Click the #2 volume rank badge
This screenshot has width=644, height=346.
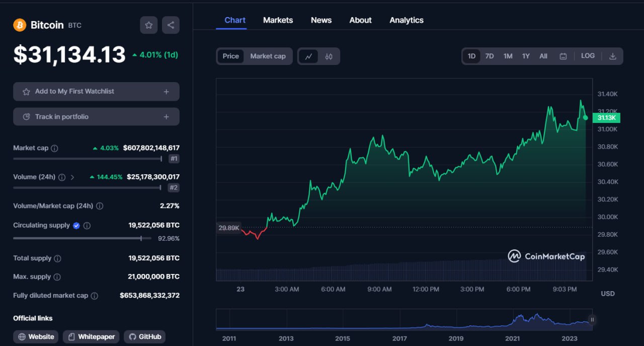pos(174,188)
